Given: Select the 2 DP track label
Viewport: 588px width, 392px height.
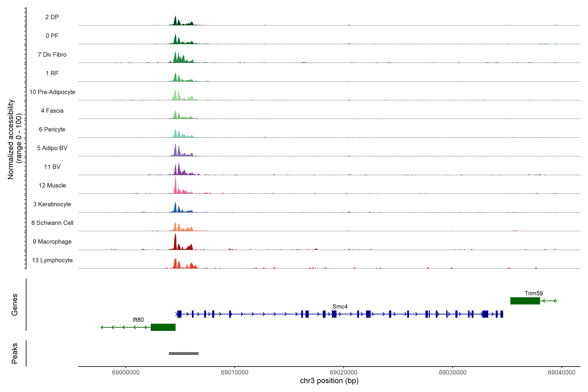Looking at the screenshot, I should (x=52, y=17).
